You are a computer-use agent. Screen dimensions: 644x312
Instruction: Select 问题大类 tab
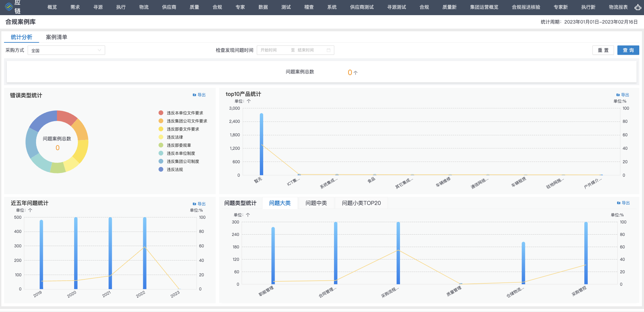pyautogui.click(x=280, y=203)
